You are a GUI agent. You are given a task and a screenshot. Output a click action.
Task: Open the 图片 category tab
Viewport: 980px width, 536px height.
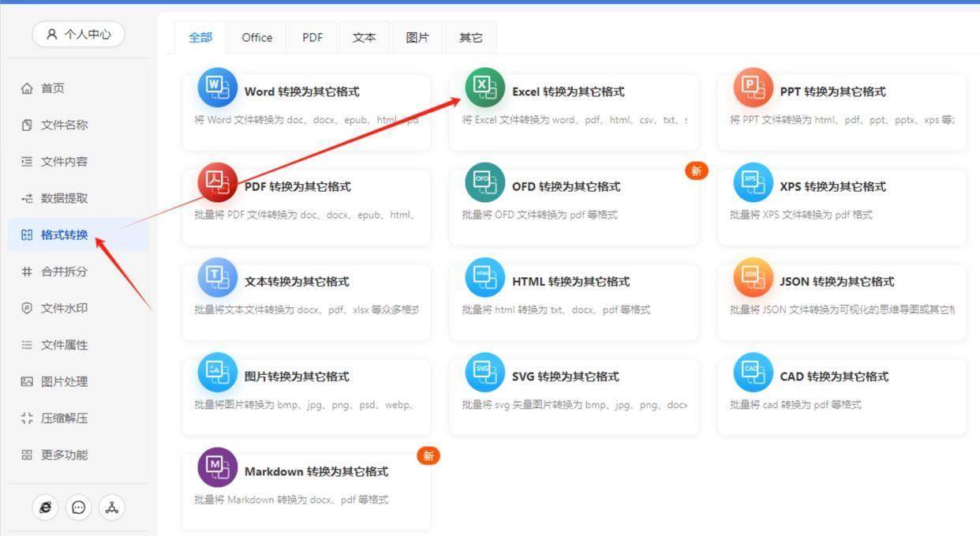[417, 37]
